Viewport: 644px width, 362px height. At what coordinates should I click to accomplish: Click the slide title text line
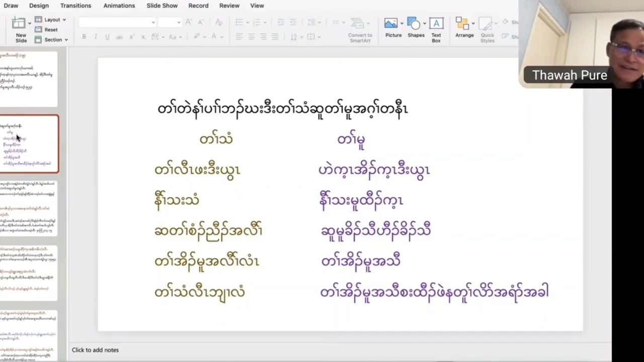point(282,109)
